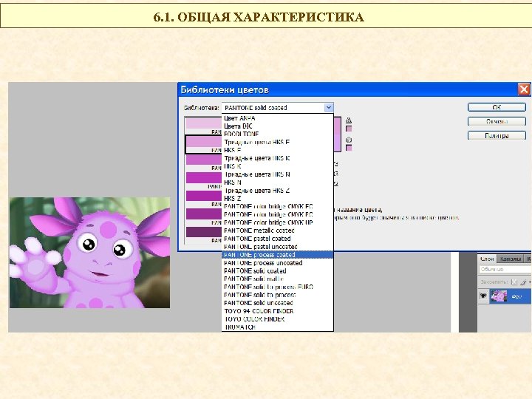Switch to the Слои tab
The width and height of the screenshot is (532, 399).
[487, 259]
